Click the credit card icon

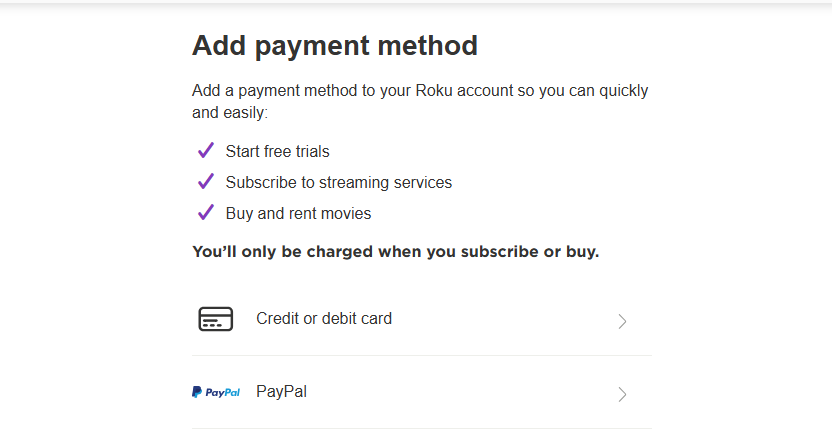(215, 319)
